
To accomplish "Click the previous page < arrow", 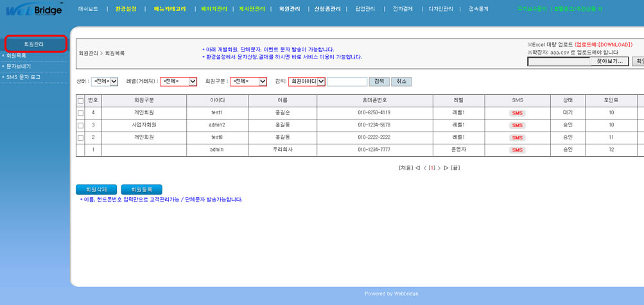I will tap(424, 168).
